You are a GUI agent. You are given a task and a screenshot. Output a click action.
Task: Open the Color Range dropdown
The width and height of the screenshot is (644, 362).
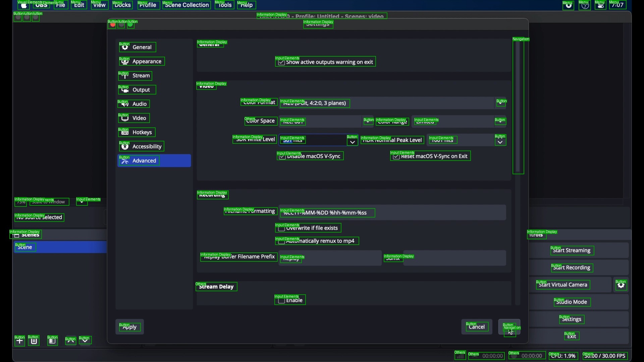click(x=501, y=122)
